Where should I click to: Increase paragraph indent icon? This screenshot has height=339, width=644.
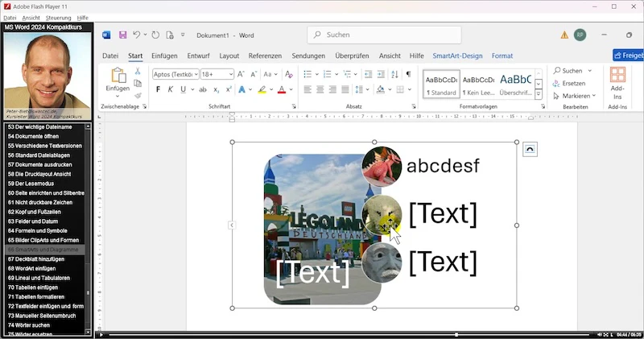[381, 74]
